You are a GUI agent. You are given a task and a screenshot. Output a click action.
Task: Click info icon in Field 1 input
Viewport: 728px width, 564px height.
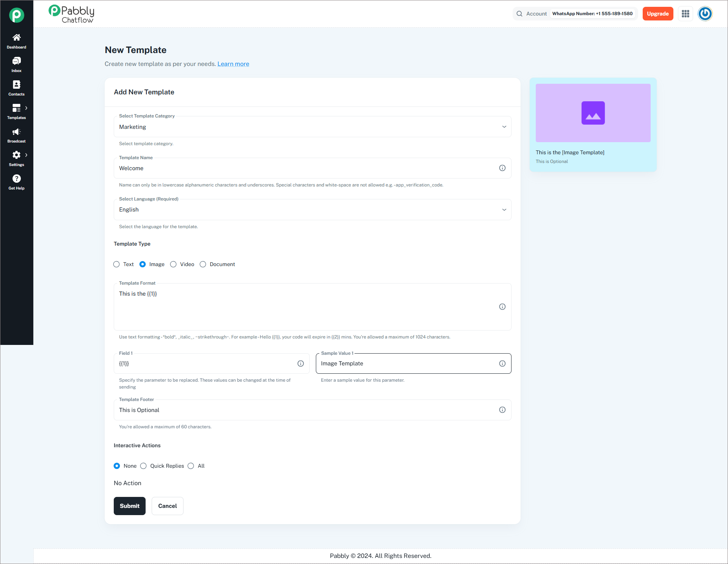(301, 363)
